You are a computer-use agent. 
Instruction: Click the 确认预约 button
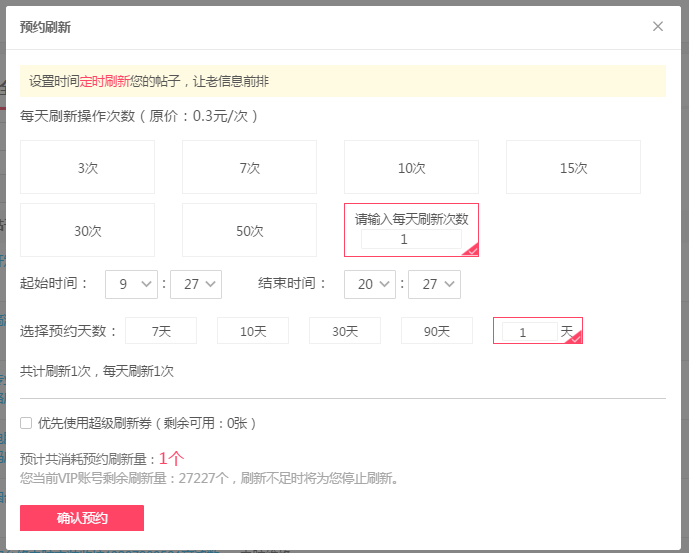click(82, 518)
